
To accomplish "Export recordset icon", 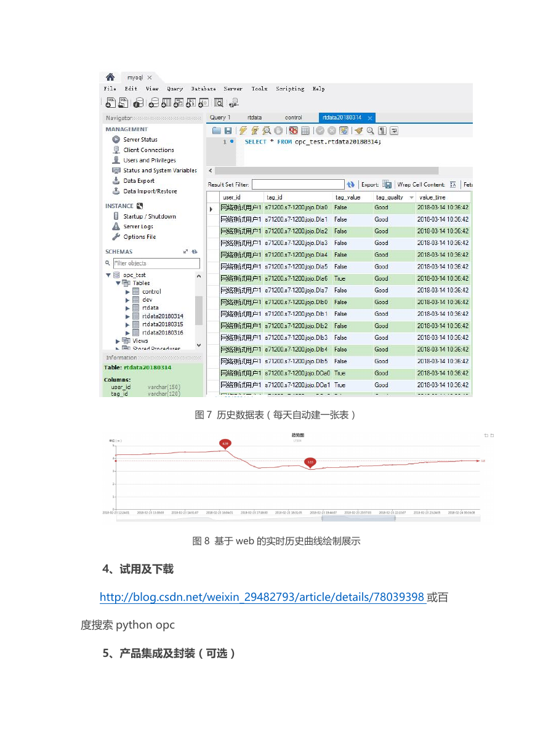I will (387, 185).
